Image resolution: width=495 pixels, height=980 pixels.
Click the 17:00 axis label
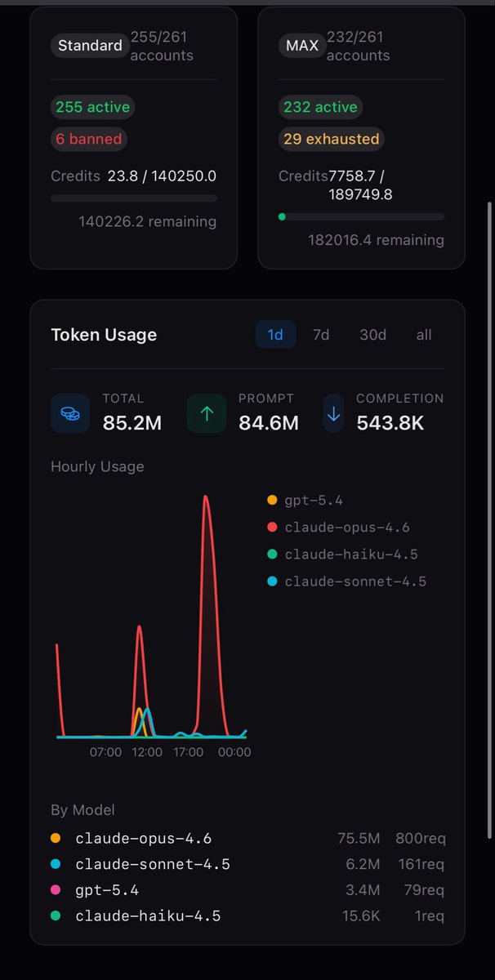[x=189, y=752]
